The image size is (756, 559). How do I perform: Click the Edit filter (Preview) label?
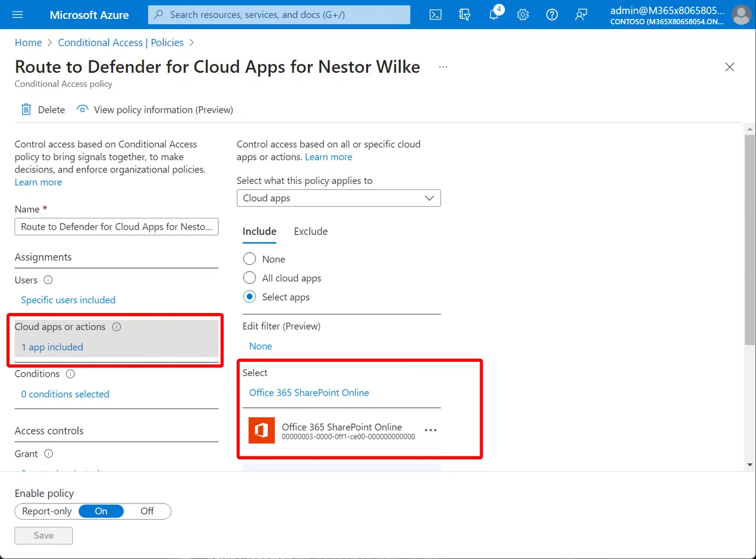(281, 326)
